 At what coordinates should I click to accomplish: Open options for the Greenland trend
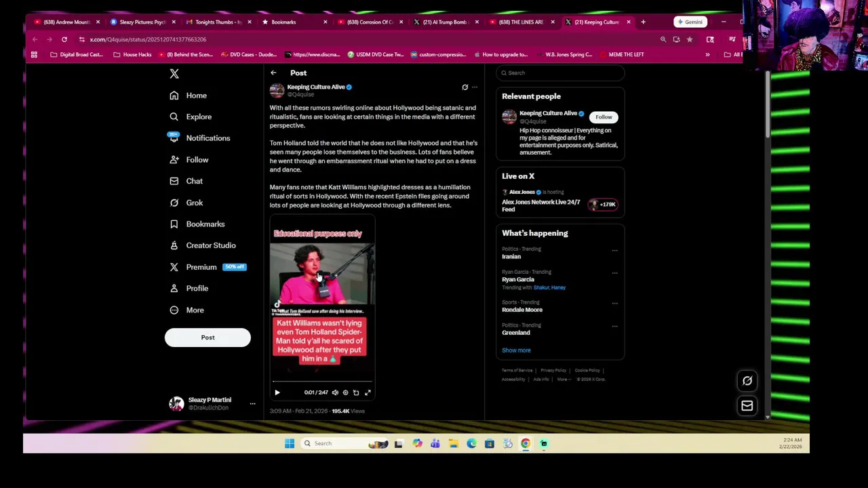[x=615, y=327]
